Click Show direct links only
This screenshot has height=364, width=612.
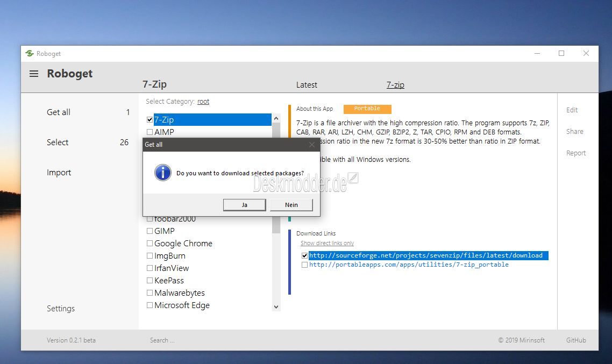click(x=327, y=243)
